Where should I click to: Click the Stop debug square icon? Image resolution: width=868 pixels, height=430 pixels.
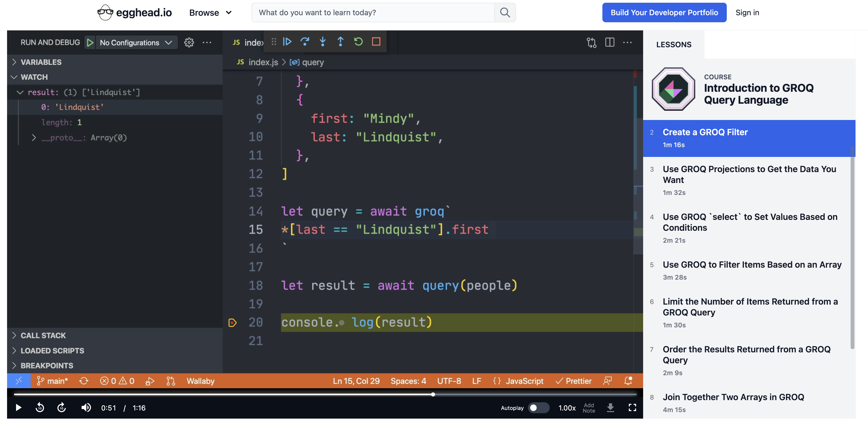[376, 42]
